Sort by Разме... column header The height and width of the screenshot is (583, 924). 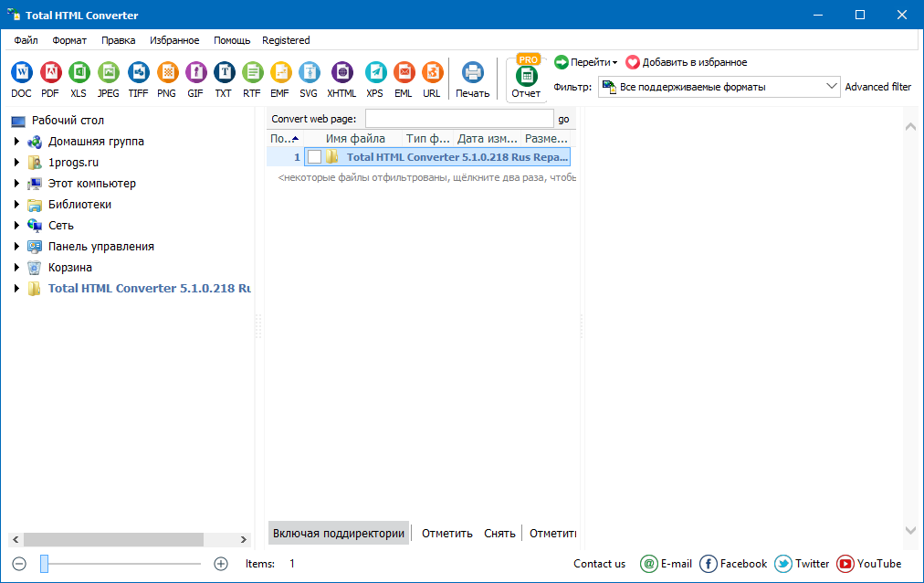click(546, 139)
